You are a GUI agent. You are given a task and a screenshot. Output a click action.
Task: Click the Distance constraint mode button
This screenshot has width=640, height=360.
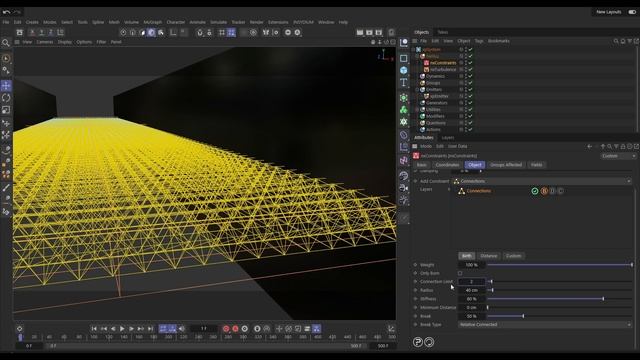tap(489, 256)
